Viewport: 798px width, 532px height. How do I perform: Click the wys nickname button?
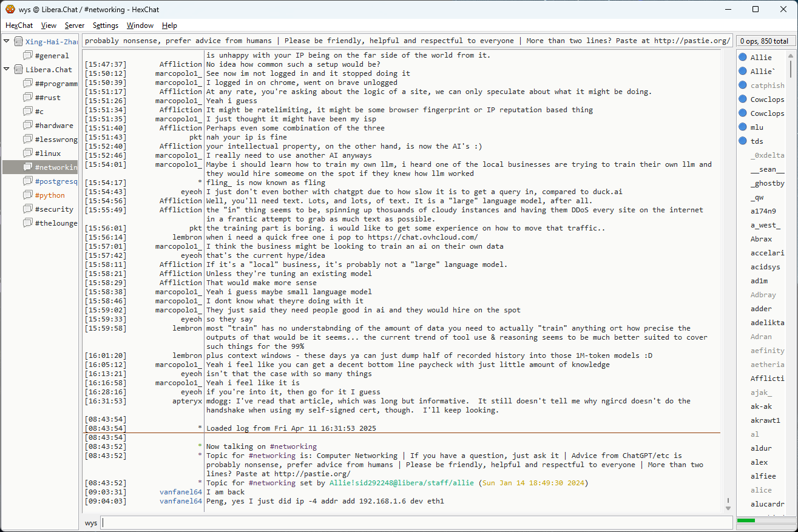click(91, 522)
